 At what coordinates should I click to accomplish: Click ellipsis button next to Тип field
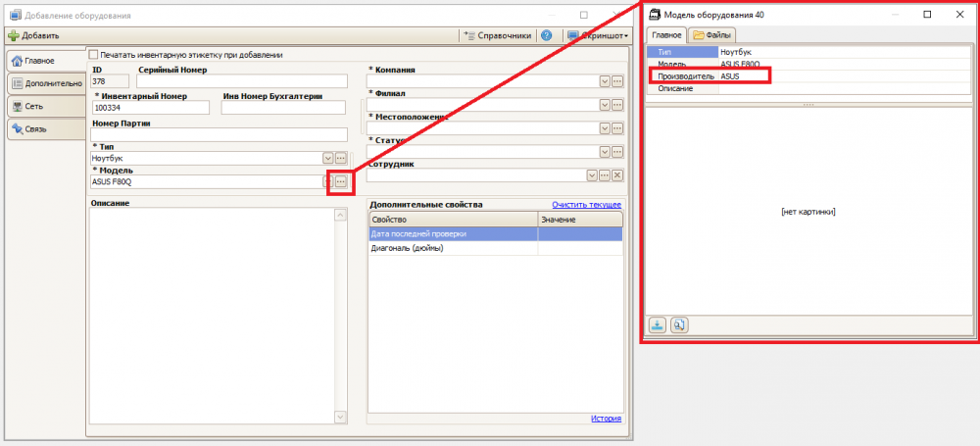[341, 158]
